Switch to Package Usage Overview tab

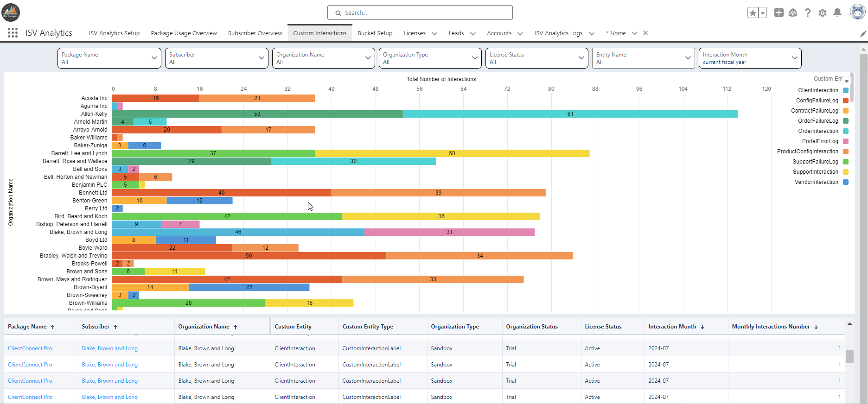tap(184, 33)
